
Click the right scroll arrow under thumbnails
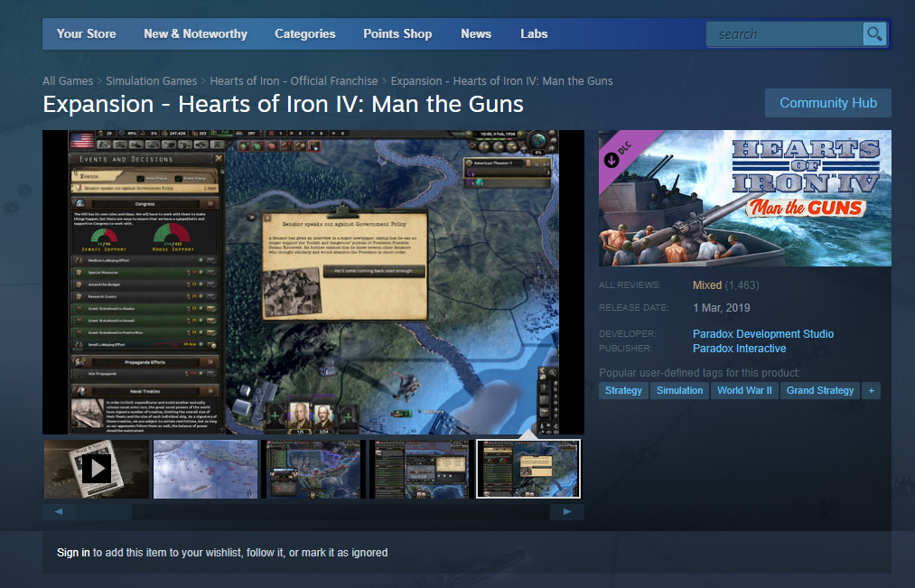click(566, 511)
